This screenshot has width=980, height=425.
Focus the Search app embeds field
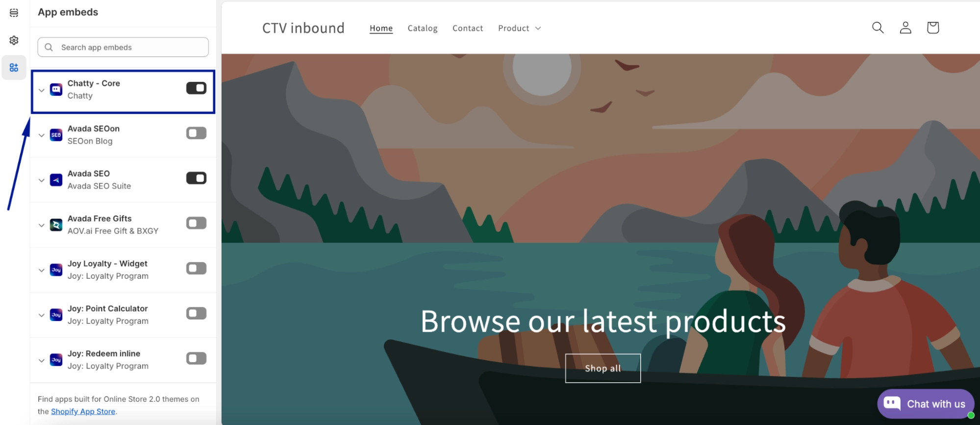click(x=123, y=47)
